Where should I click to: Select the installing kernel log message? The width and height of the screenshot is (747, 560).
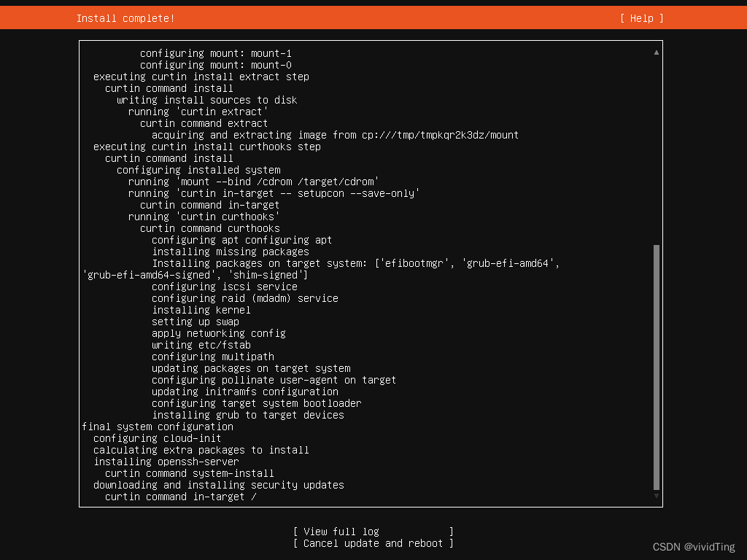click(x=201, y=309)
